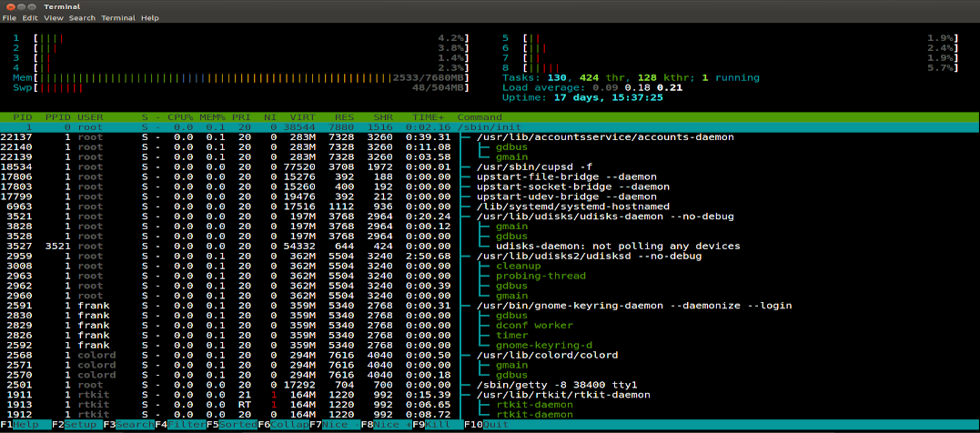Open the Terminal menu

coord(118,18)
